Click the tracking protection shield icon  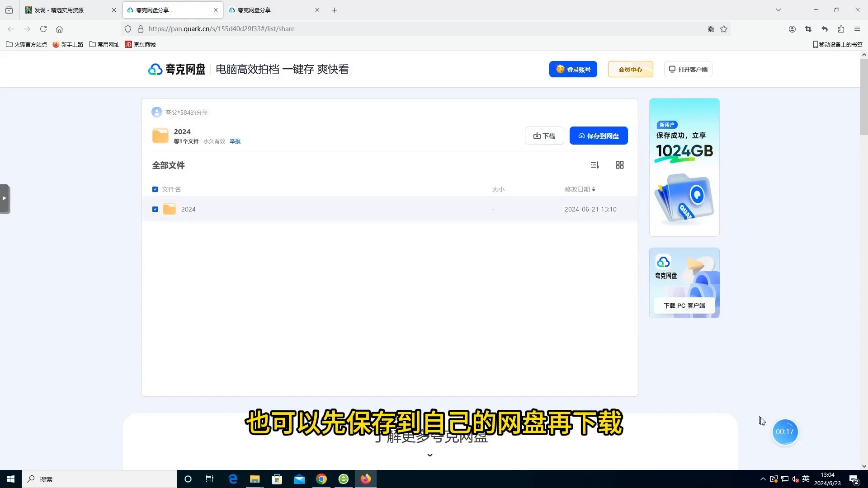128,29
